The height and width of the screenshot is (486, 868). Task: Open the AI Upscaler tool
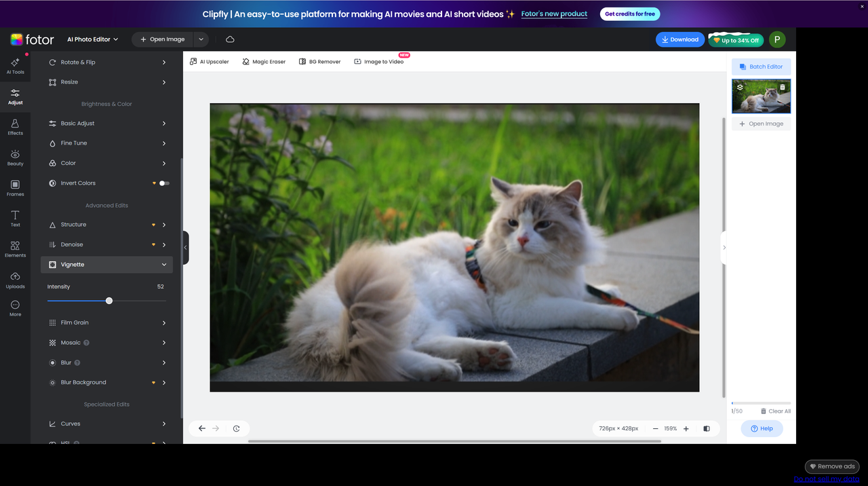click(x=210, y=62)
